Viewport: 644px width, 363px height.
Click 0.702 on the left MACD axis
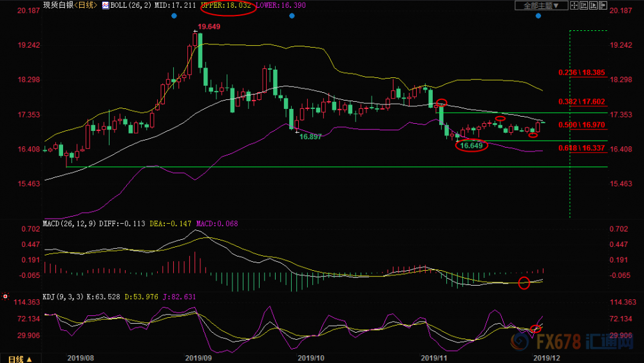31,229
